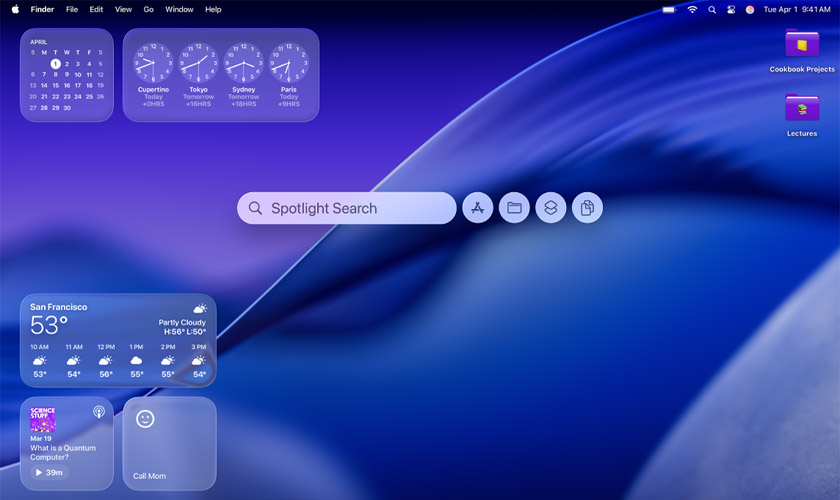
Task: Click the Siri icon in menu bar
Action: (x=750, y=9)
